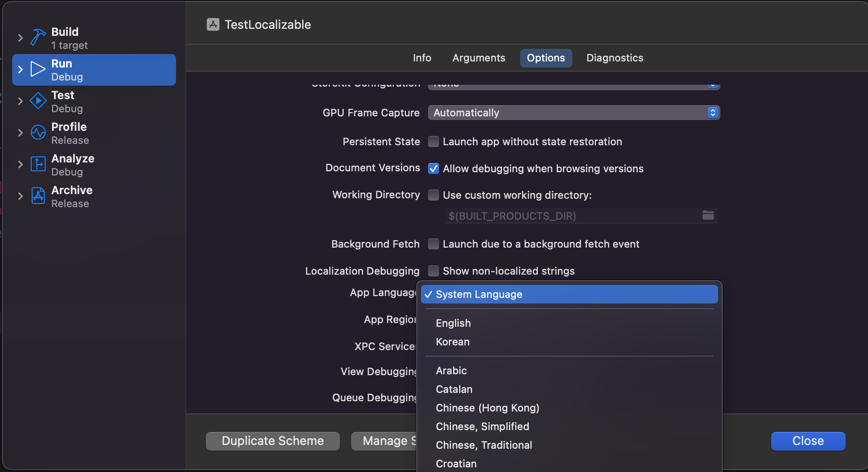Select the Analyze Debug scheme action
Viewport: 868px width, 472px height.
tap(94, 165)
